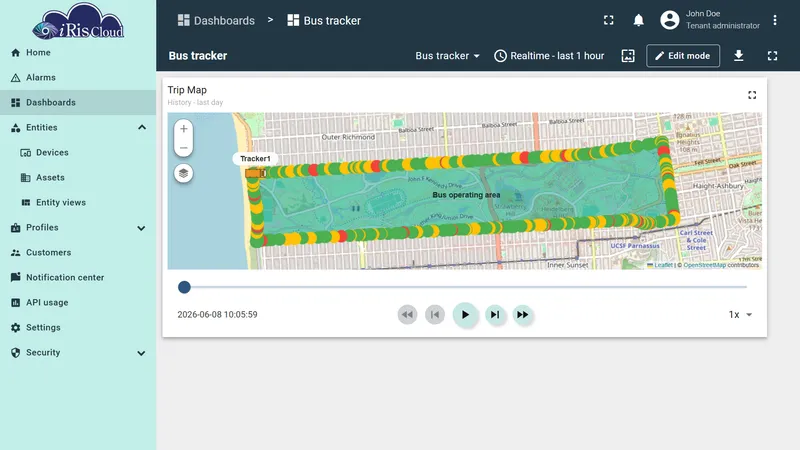Click the Tracker1 marker label
800x450 pixels.
click(x=255, y=159)
